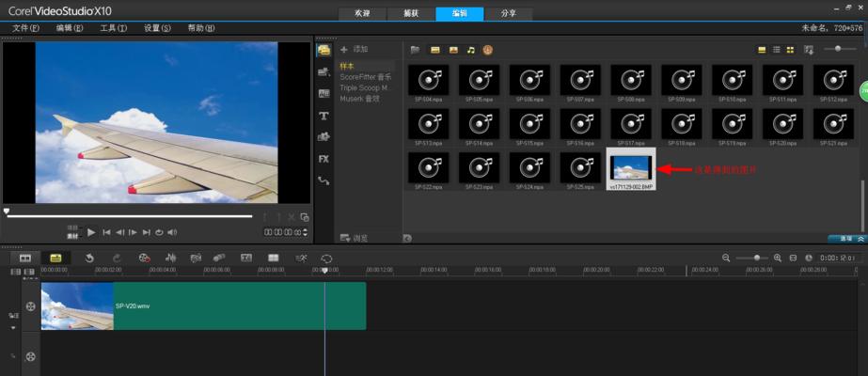Open the FX filter panel

coord(324,159)
